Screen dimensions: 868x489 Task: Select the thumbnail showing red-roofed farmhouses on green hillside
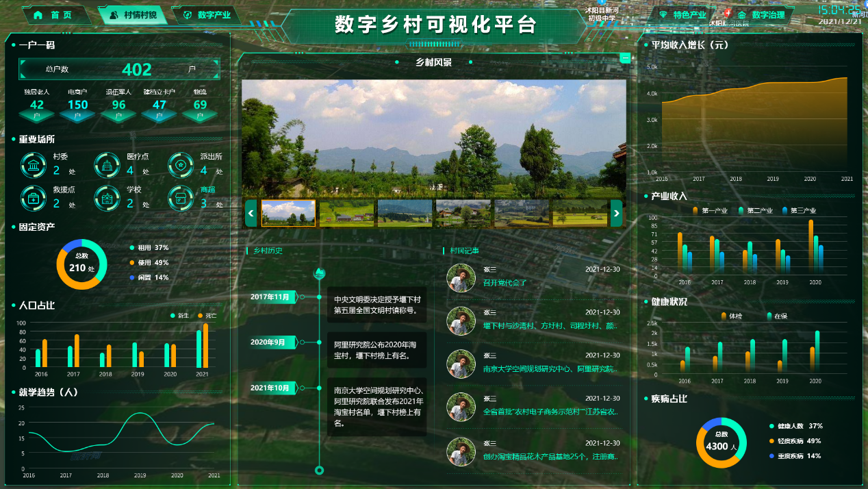pos(346,213)
